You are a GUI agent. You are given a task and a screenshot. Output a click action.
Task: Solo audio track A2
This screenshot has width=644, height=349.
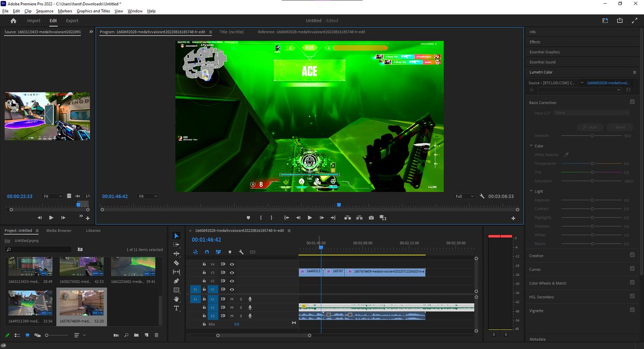241,308
